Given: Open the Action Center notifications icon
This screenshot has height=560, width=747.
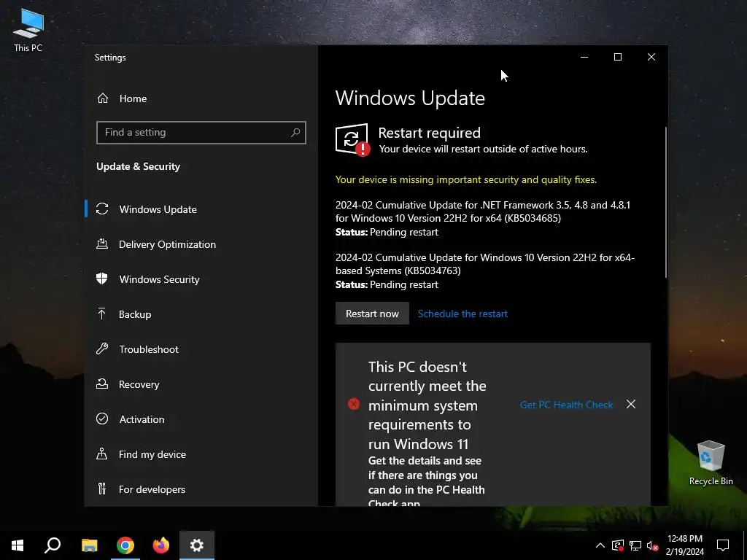Looking at the screenshot, I should (x=723, y=545).
